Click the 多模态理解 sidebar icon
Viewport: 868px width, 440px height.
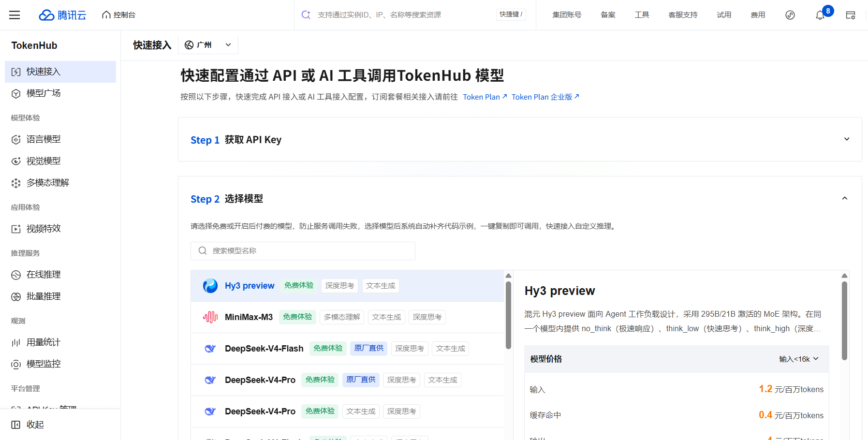coord(16,183)
